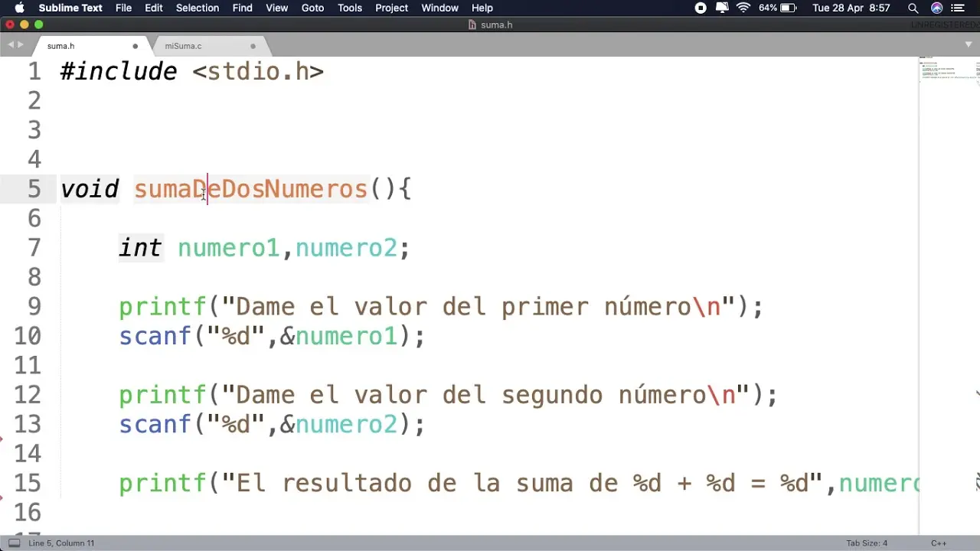This screenshot has width=980, height=551.
Task: Open Spotlight search magnifier
Action: pos(913,8)
